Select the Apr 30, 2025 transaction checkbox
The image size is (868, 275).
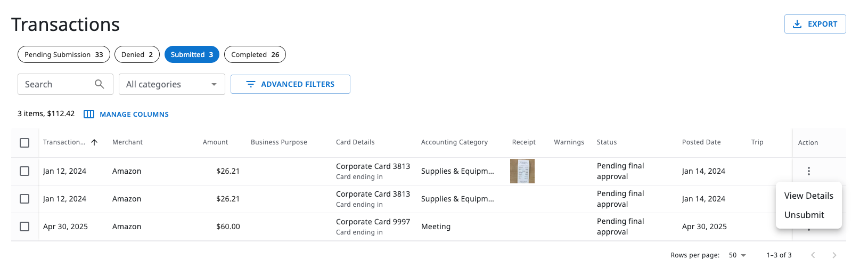coord(24,227)
